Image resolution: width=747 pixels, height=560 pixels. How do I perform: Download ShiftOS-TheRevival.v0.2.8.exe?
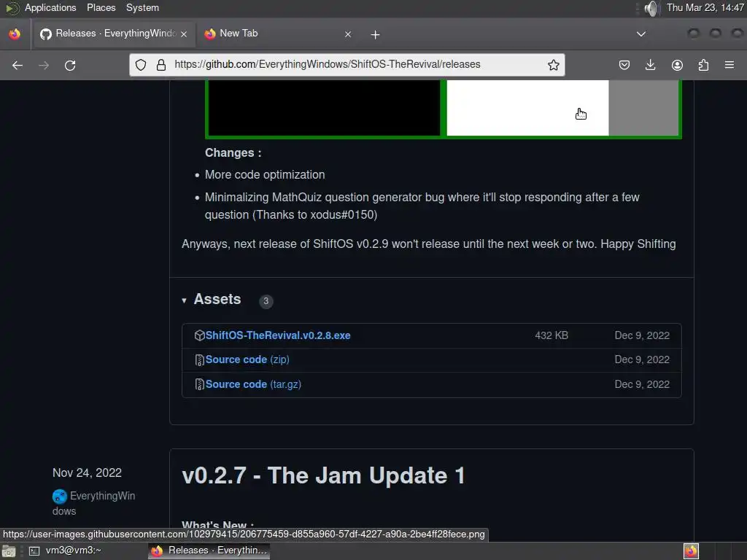[x=278, y=335]
